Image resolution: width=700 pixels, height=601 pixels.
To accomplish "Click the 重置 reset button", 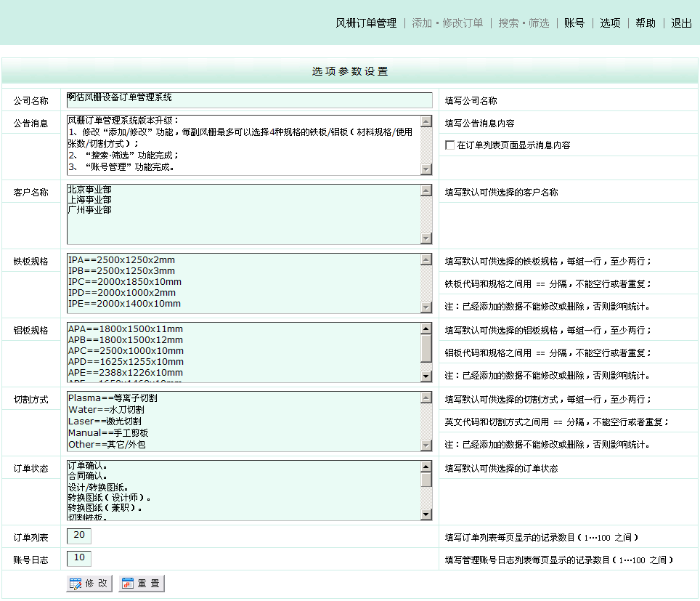I will [x=141, y=584].
